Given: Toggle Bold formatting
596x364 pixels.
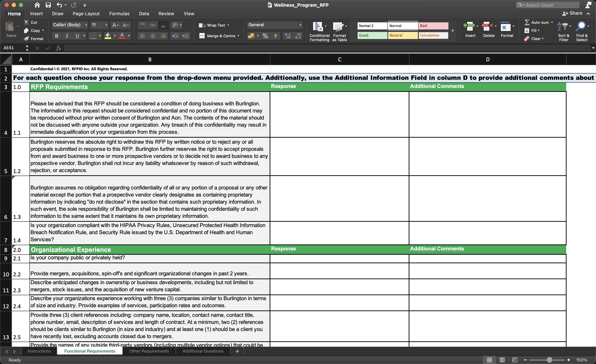Looking at the screenshot, I should (x=57, y=36).
